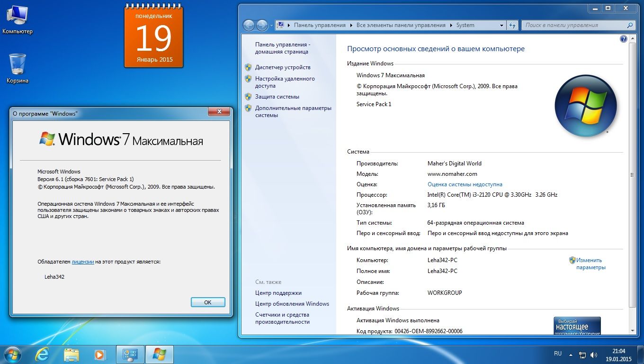Viewport: 644px width, 364px height.
Task: Click scrollbar up arrow in System window
Action: [633, 37]
